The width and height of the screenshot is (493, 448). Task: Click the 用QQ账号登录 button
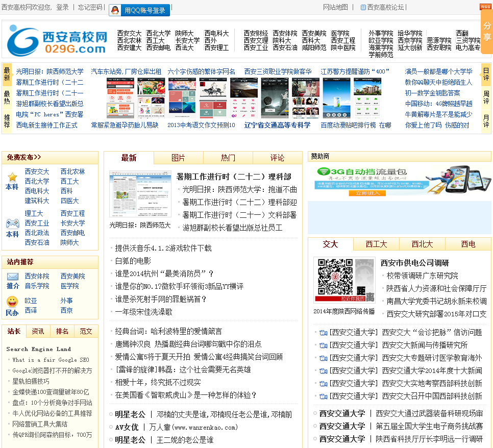click(139, 10)
